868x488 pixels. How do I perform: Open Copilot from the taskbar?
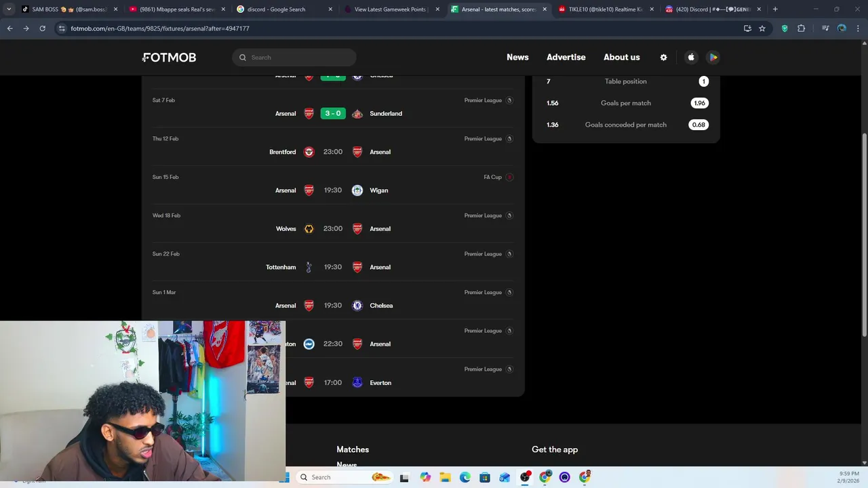pyautogui.click(x=425, y=477)
